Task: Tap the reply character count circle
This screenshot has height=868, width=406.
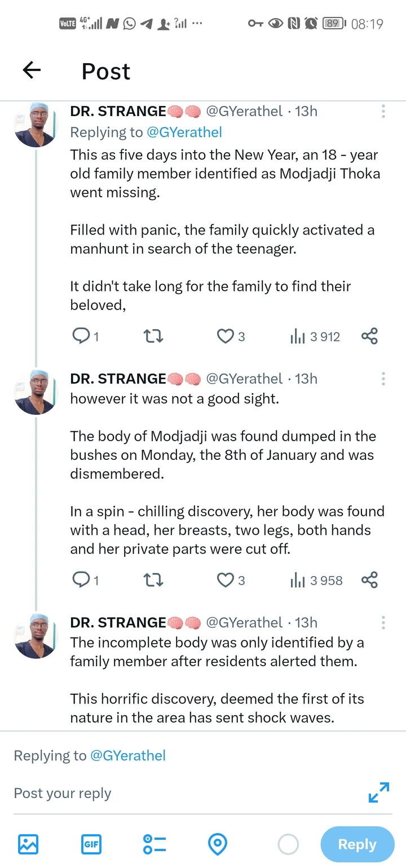Action: tap(288, 844)
